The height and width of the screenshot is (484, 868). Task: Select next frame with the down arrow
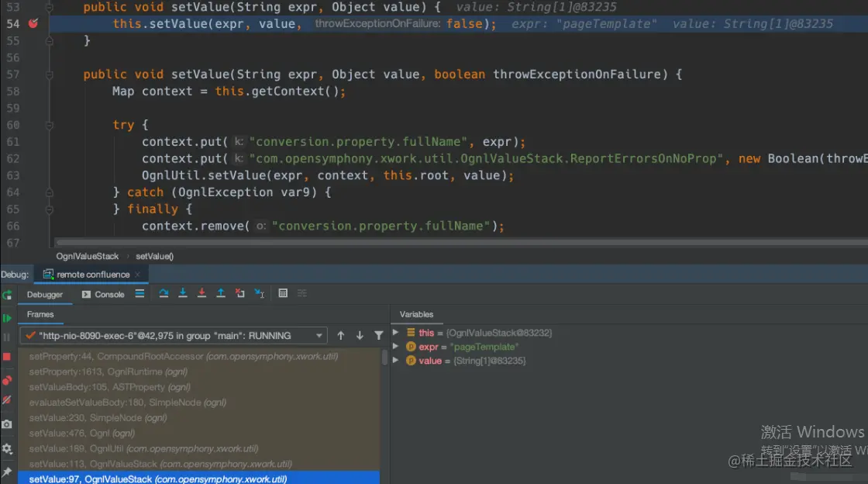(x=360, y=336)
